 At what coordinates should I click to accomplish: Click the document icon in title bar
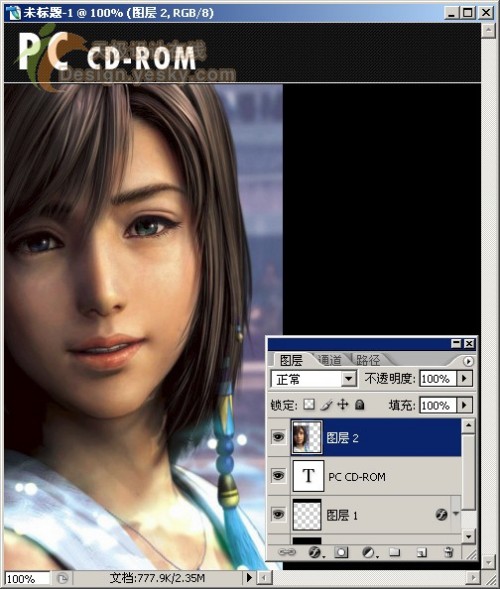click(13, 13)
